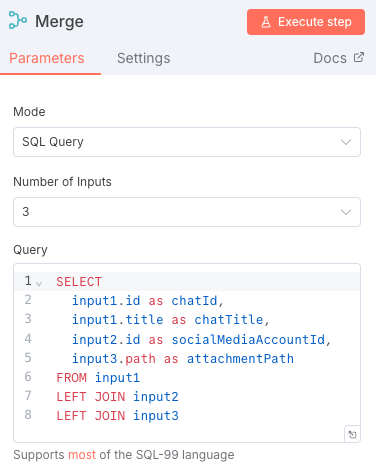Collapse the fold arrow beside line 1
The image size is (376, 469).
pyautogui.click(x=39, y=284)
